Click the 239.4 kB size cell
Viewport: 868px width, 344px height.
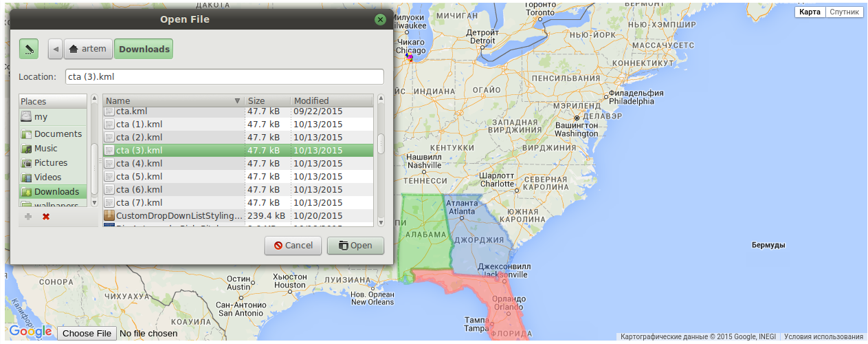265,215
